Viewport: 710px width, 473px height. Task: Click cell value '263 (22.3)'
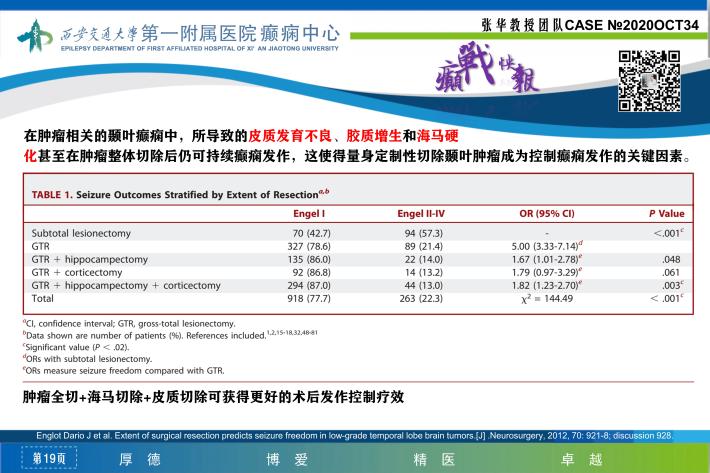pyautogui.click(x=422, y=299)
